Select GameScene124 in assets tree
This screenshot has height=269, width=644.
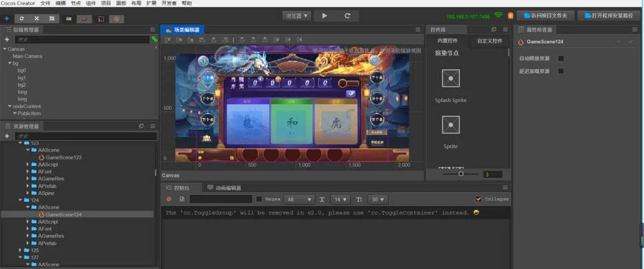[x=64, y=214]
